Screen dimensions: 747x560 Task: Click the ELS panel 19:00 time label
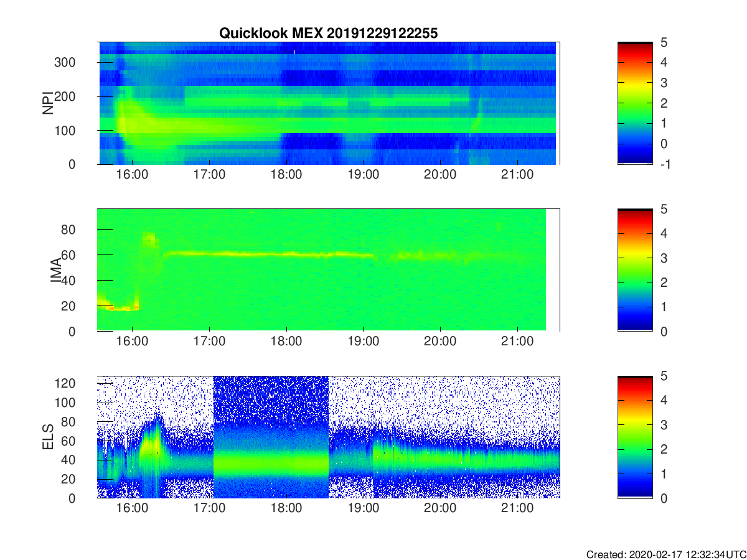pyautogui.click(x=364, y=508)
